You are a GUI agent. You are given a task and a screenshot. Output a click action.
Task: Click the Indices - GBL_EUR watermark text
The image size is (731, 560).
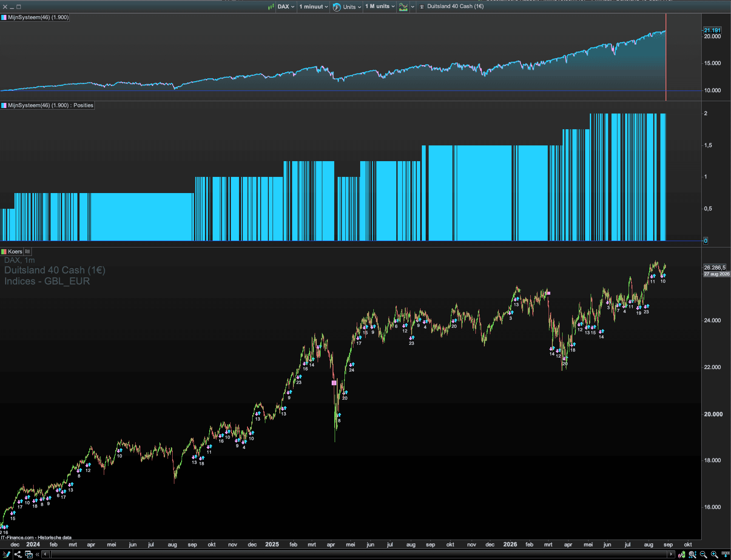point(47,281)
